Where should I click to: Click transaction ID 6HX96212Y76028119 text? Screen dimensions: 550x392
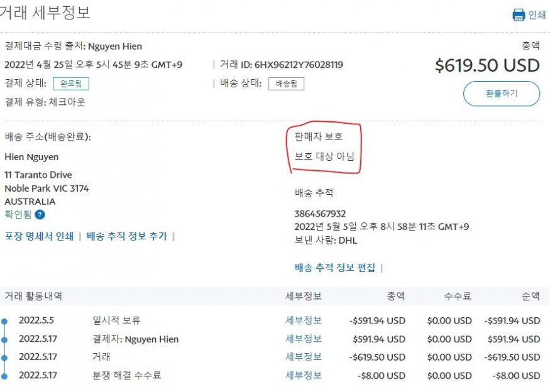coord(298,65)
